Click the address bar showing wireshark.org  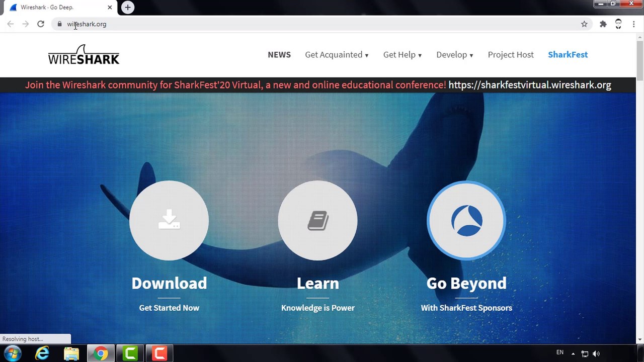322,24
